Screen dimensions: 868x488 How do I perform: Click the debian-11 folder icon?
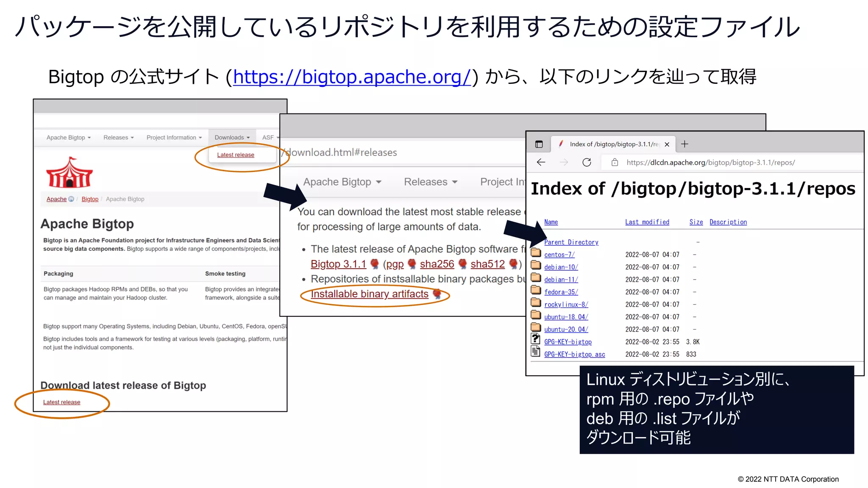pyautogui.click(x=536, y=277)
